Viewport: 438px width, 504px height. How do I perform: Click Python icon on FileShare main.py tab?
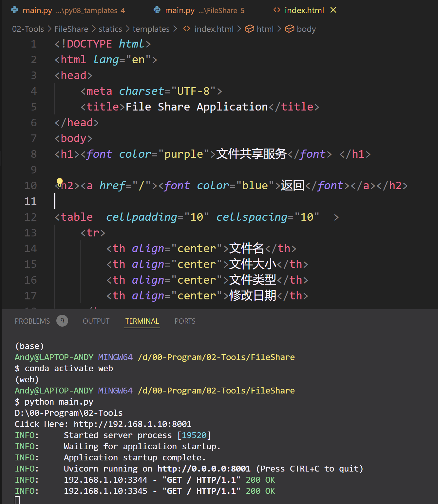[157, 10]
